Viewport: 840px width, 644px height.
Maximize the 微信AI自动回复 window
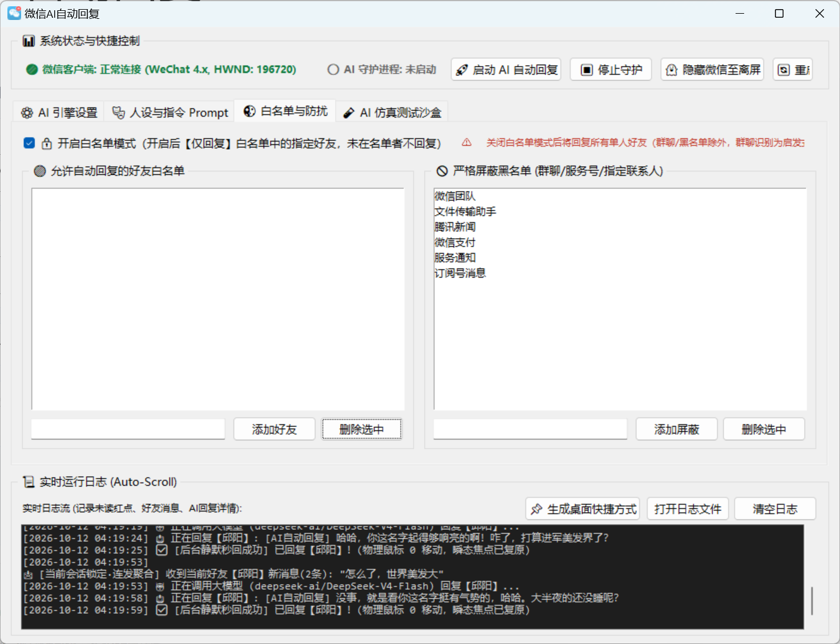(779, 13)
